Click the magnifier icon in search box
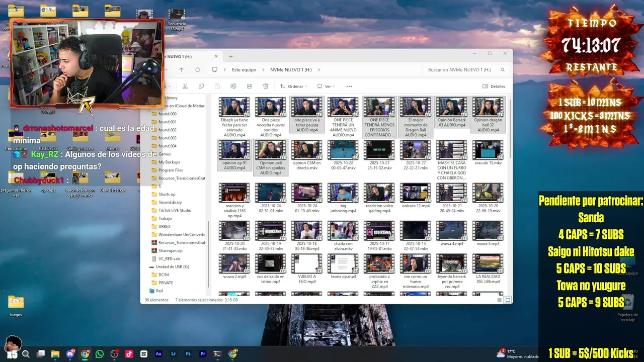The width and height of the screenshot is (644, 362). pos(503,70)
